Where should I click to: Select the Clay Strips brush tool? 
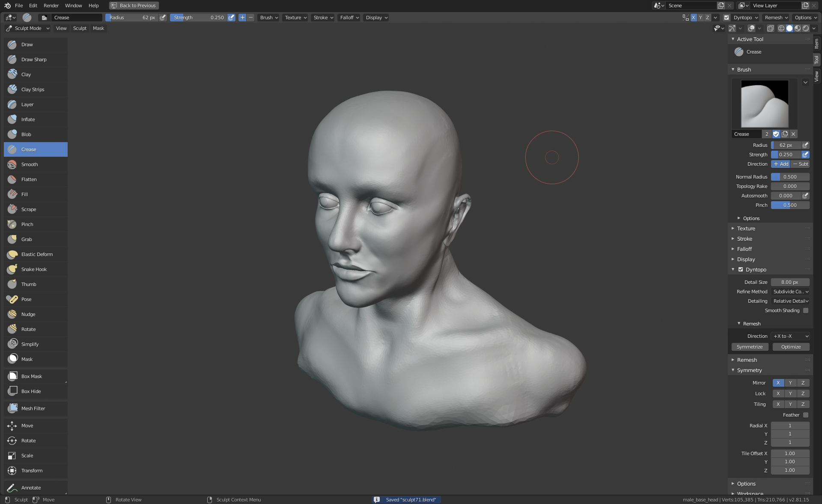(x=33, y=89)
